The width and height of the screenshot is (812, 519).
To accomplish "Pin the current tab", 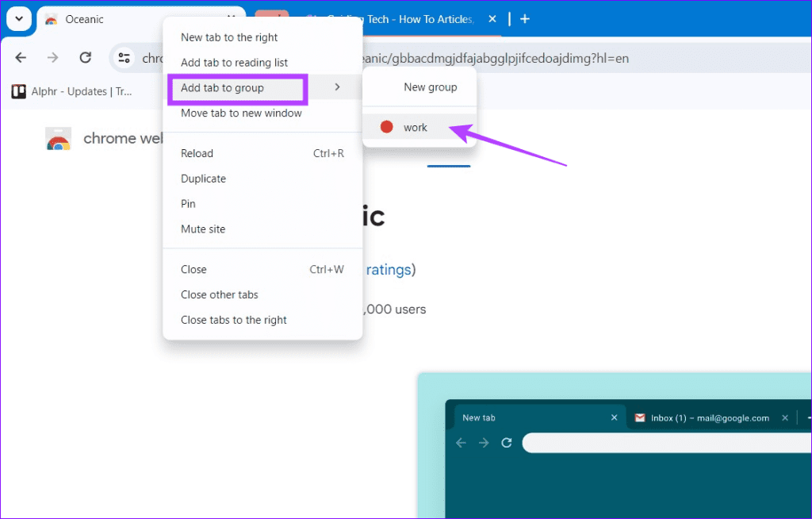I will coord(188,203).
